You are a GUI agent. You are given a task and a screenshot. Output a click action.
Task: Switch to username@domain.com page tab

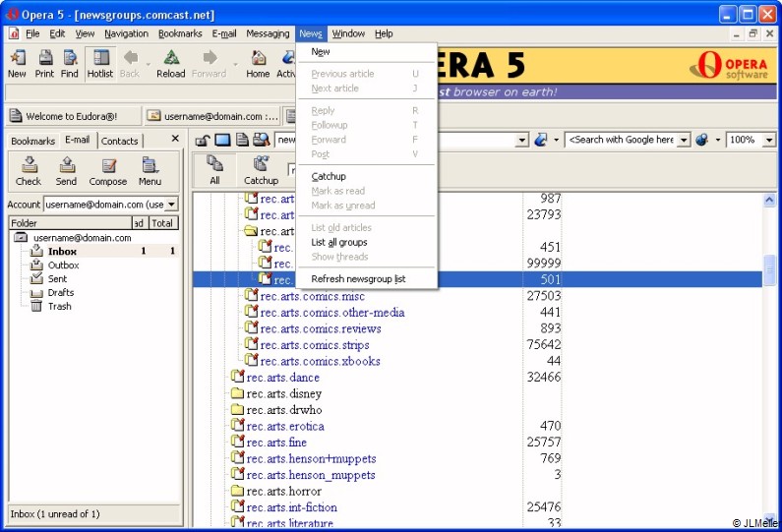coord(212,116)
